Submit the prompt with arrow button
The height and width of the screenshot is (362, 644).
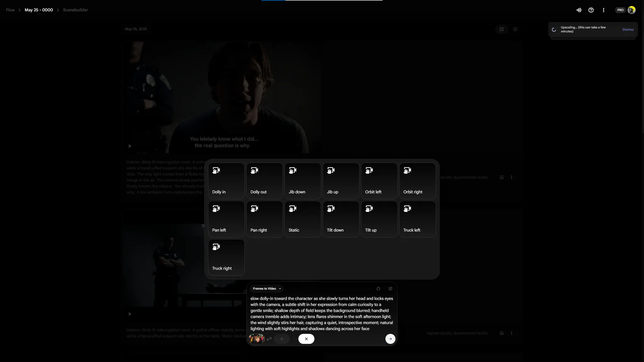coord(390,339)
